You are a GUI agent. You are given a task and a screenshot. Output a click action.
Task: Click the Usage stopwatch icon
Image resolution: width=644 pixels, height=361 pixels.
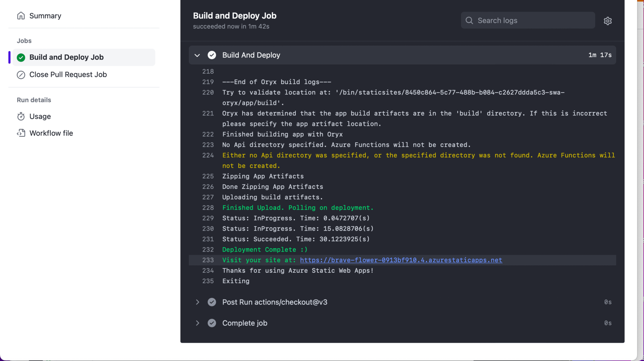coord(21,116)
